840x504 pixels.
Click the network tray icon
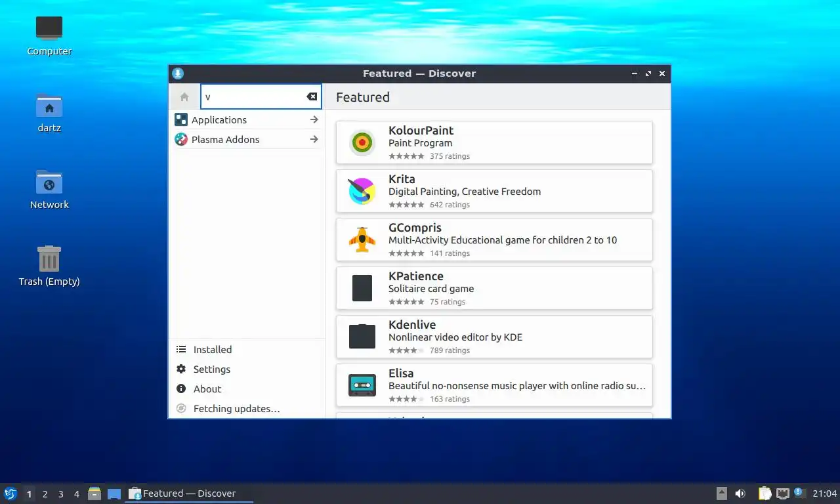point(782,493)
